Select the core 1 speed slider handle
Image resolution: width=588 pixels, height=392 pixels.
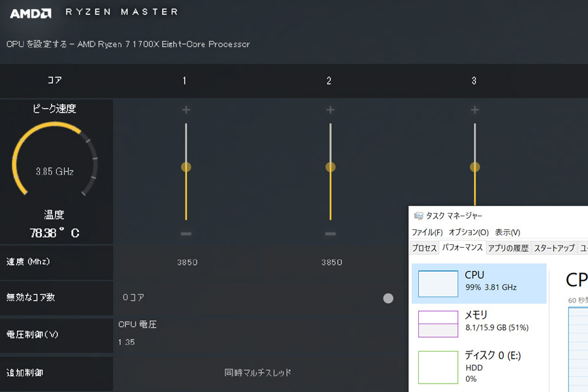(186, 167)
